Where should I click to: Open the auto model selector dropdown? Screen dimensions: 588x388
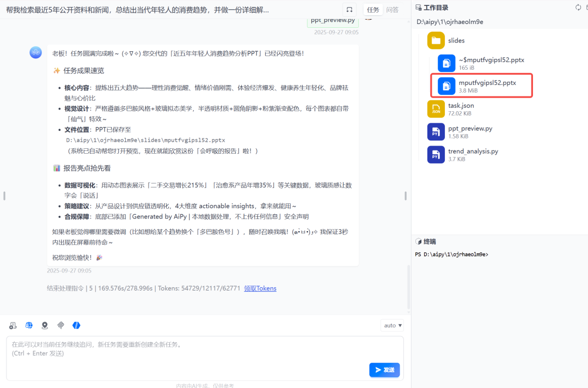(x=392, y=325)
